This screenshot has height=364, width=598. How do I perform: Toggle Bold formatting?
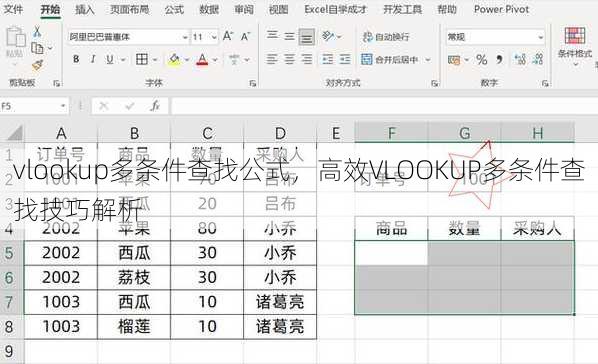[x=76, y=59]
